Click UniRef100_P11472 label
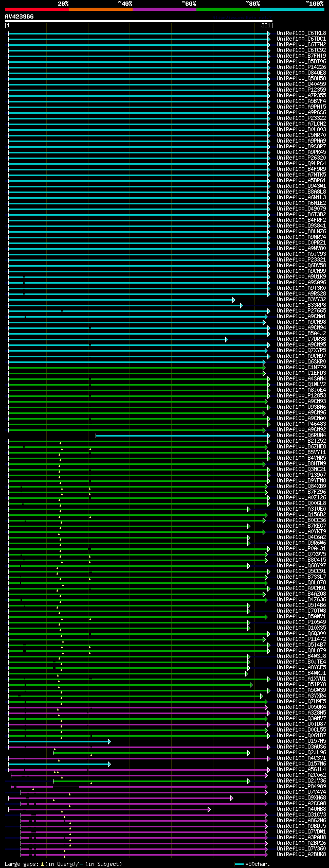The width and height of the screenshot is (329, 868). [x=301, y=639]
